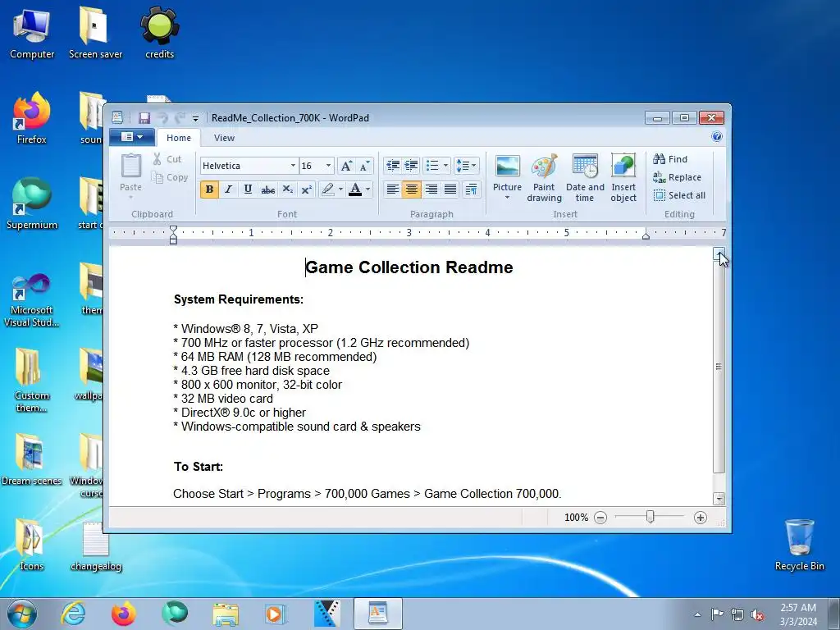The image size is (840, 630).
Task: Toggle Bold formatting
Action: [x=209, y=189]
